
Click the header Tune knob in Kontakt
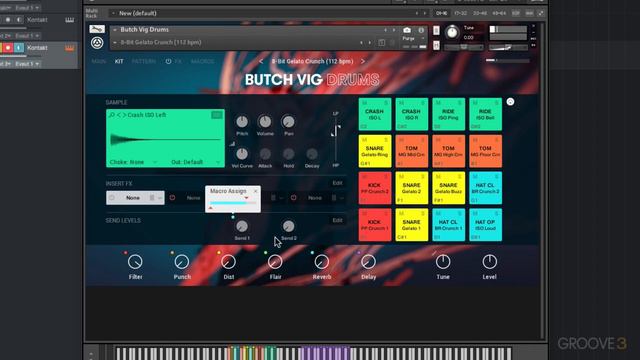452,32
